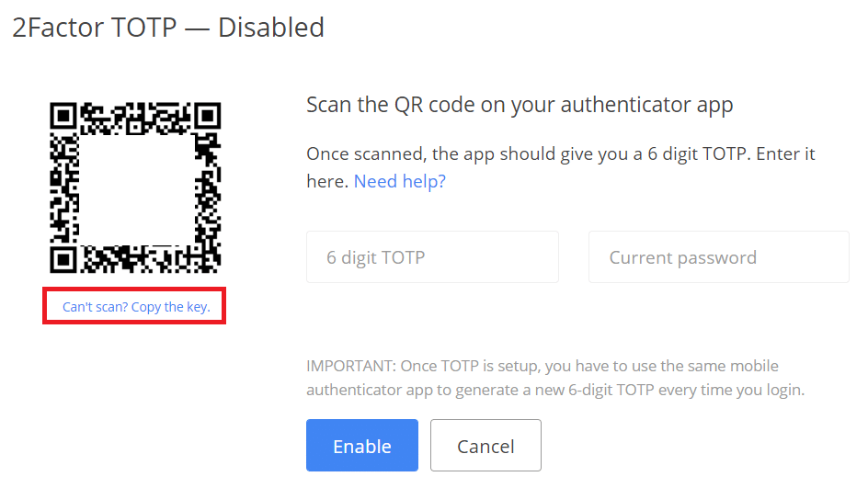This screenshot has width=868, height=488.
Task: Cancel the TOTP setup
Action: [x=485, y=446]
